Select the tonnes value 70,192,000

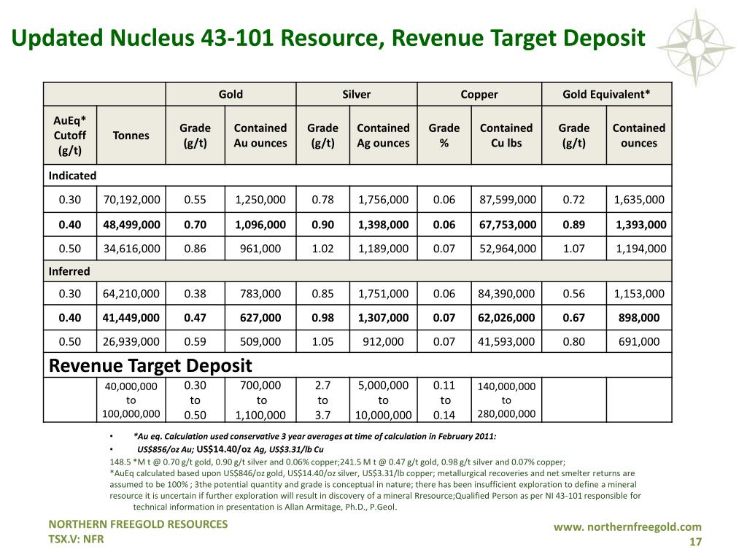click(131, 200)
